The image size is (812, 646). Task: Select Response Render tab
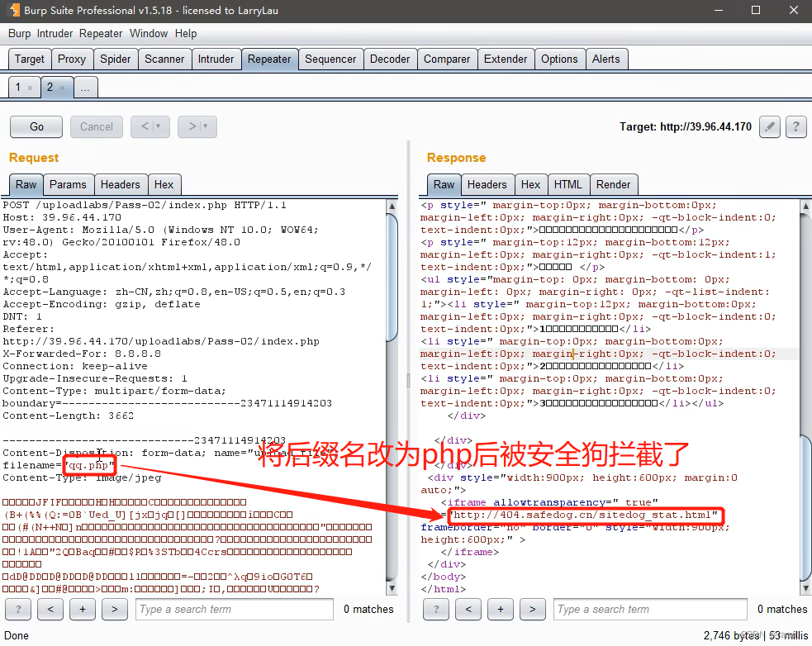(613, 184)
